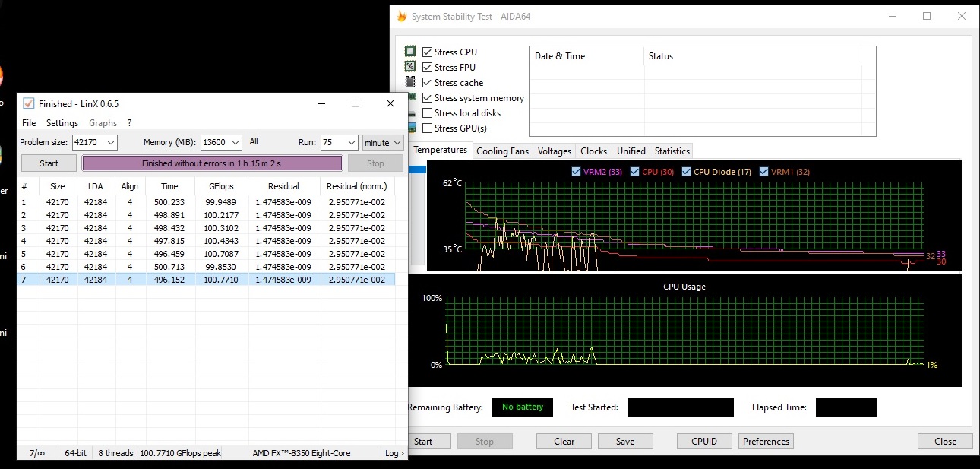Open the Log dropdown in LinX status bar
Screen dimensions: 980x469
point(394,453)
